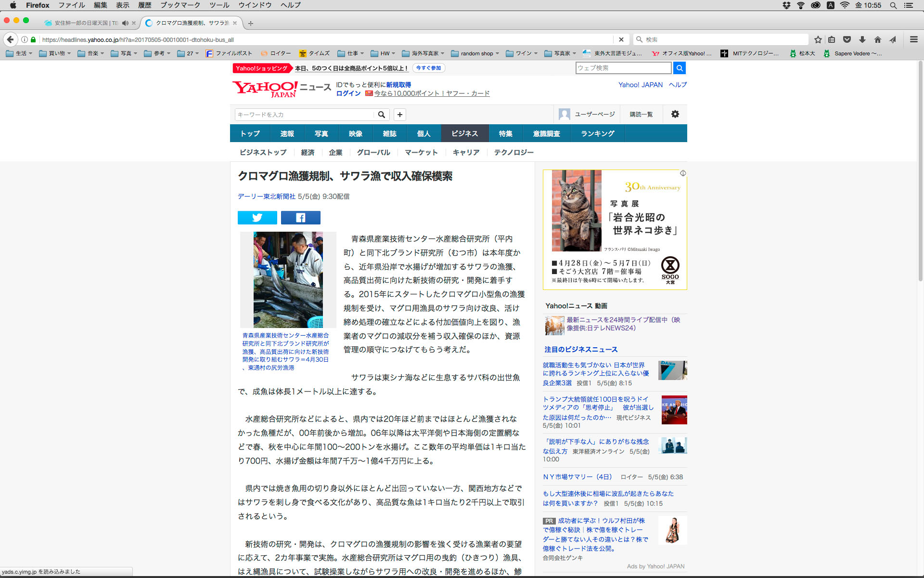The width and height of the screenshot is (924, 578).
Task: Share article via Twitter button
Action: coord(257,218)
